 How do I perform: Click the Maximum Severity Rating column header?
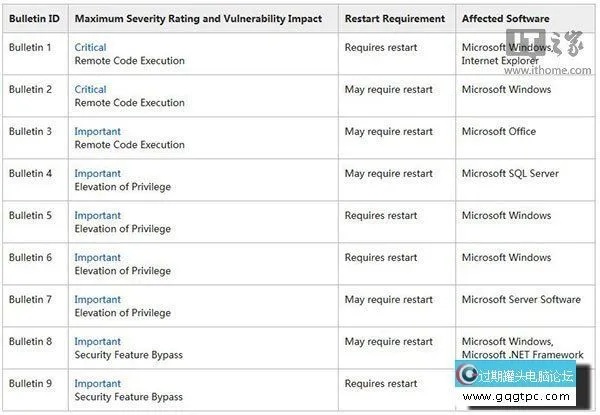(x=200, y=18)
